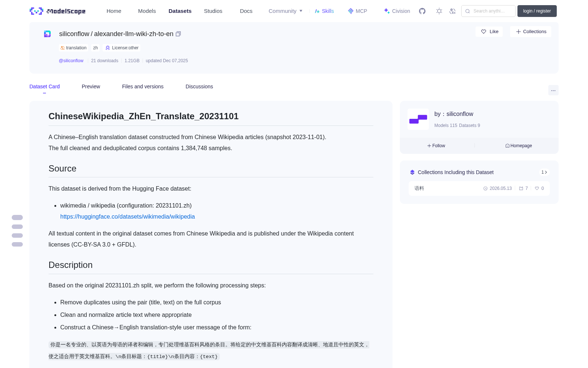Jump to first outline section marker
This screenshot has width=588, height=368.
coord(17,217)
